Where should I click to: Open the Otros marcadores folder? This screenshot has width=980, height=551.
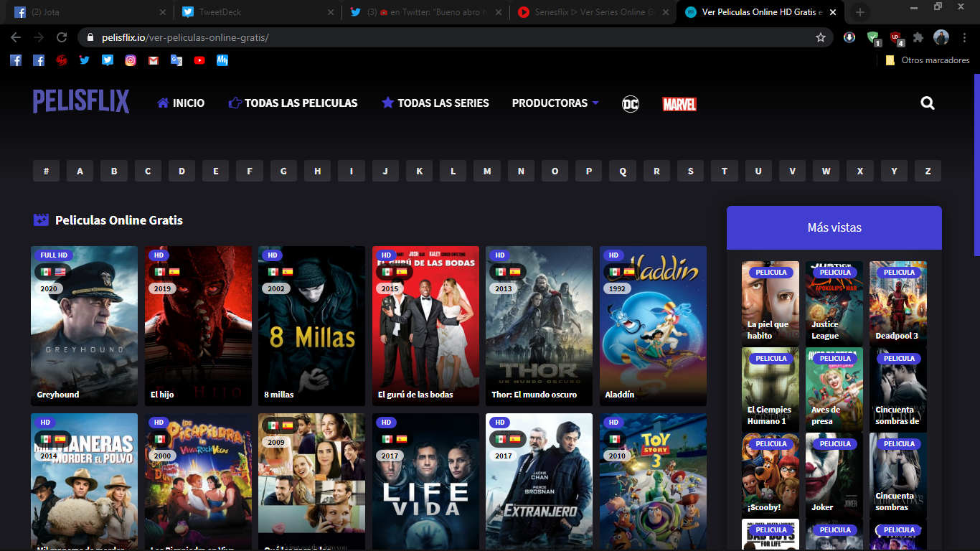928,60
